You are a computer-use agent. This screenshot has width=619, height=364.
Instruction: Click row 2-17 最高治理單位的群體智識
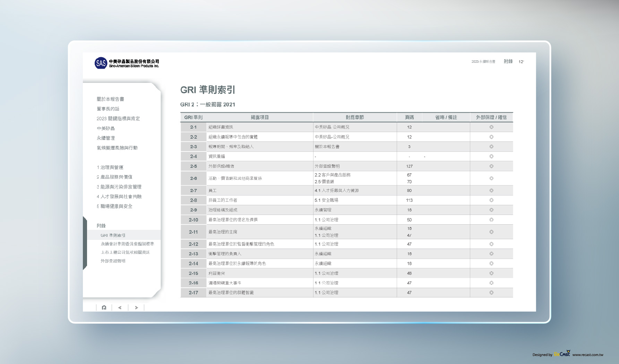(x=346, y=293)
